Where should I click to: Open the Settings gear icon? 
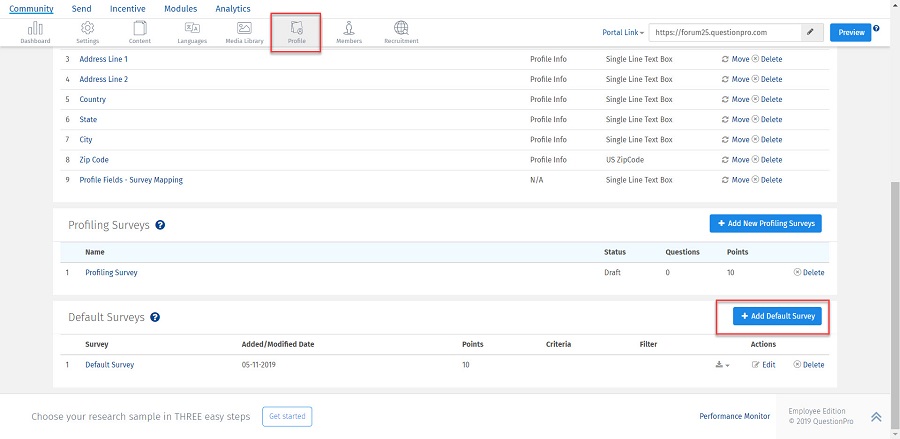coord(88,32)
